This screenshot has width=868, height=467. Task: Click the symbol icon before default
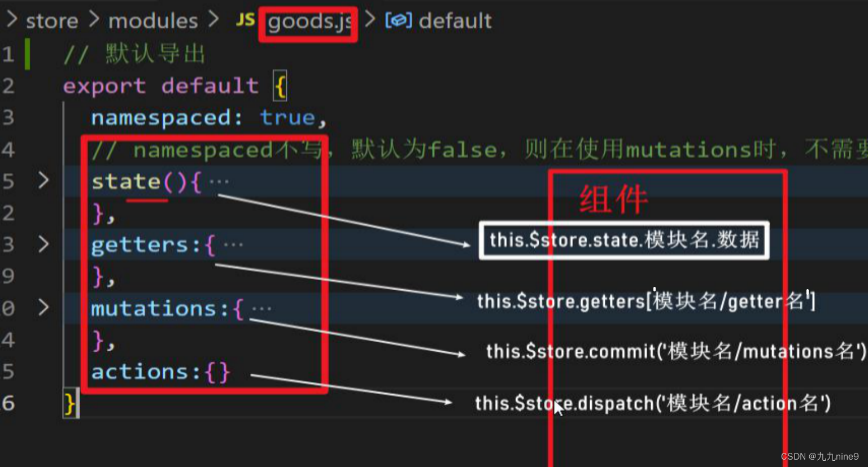point(398,20)
